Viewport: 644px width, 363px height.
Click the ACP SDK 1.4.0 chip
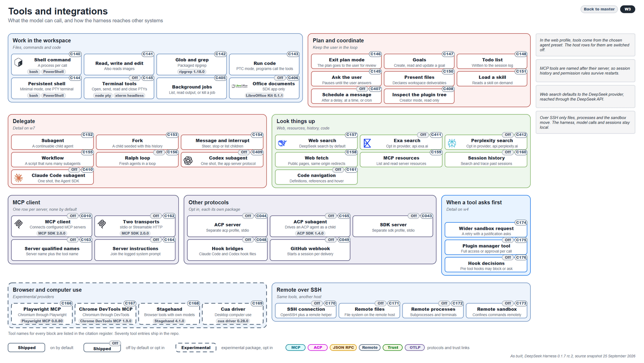pyautogui.click(x=310, y=234)
